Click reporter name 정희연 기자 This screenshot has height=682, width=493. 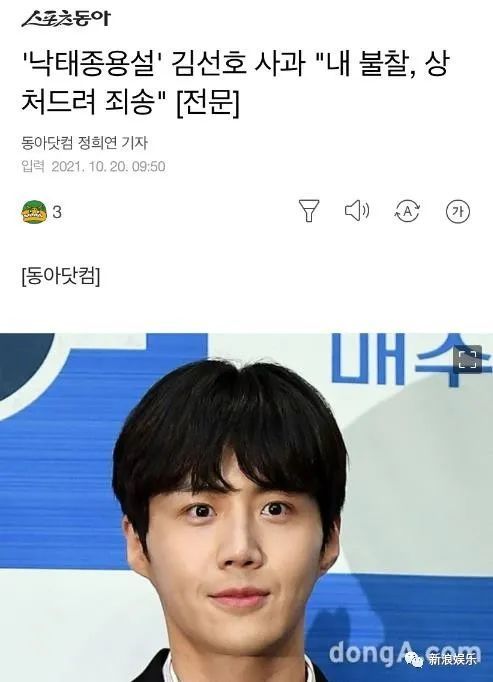[113, 143]
